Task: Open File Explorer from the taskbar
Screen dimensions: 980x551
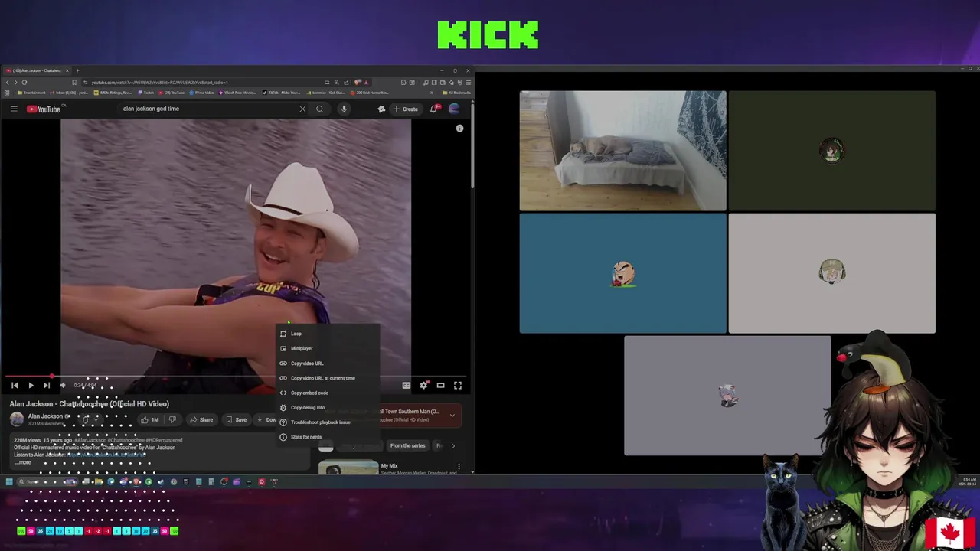Action: click(99, 482)
